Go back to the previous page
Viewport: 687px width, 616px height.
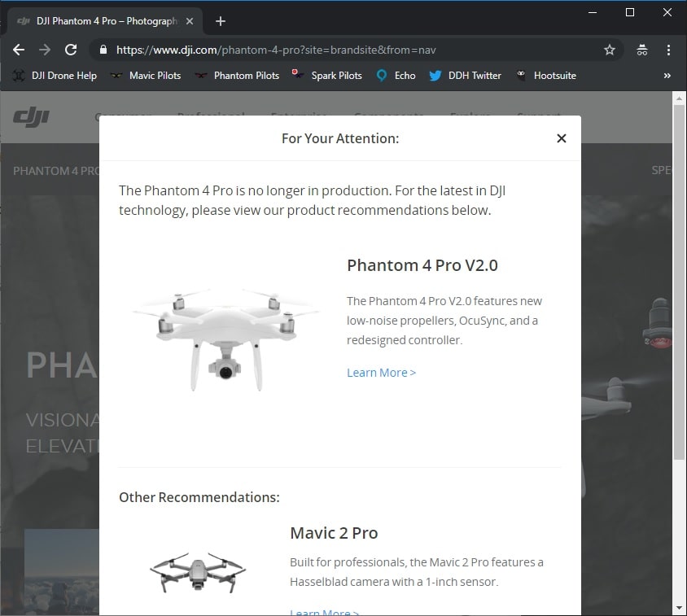pyautogui.click(x=19, y=50)
